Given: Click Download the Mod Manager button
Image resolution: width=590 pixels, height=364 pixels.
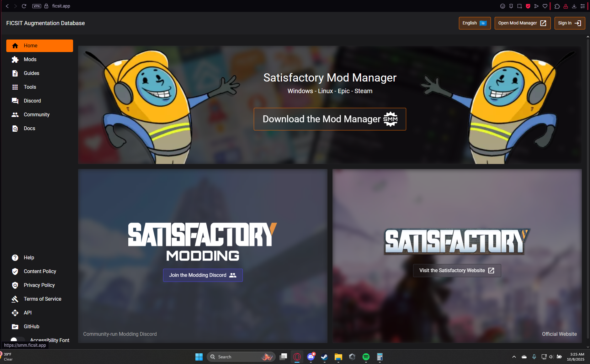Looking at the screenshot, I should pos(330,119).
